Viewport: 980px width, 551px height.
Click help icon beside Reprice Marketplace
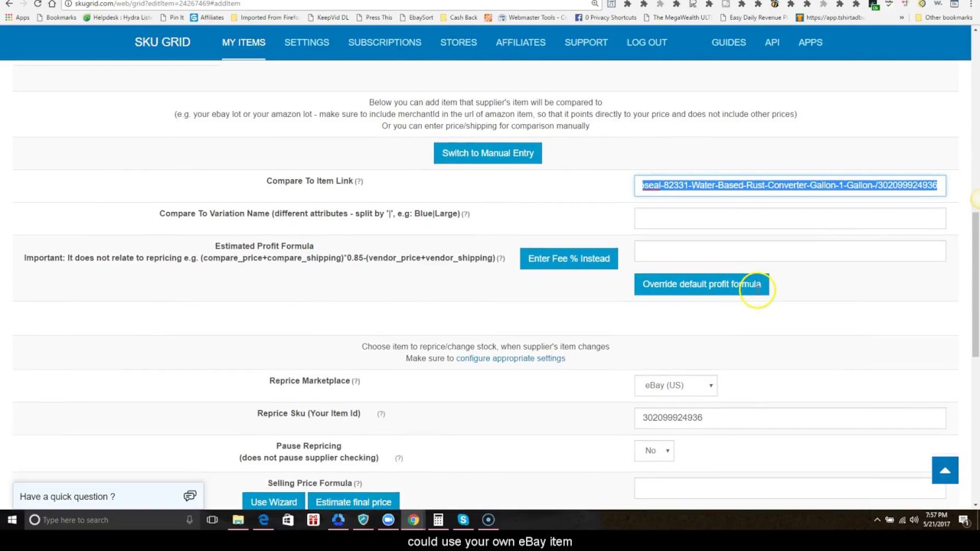coord(355,381)
